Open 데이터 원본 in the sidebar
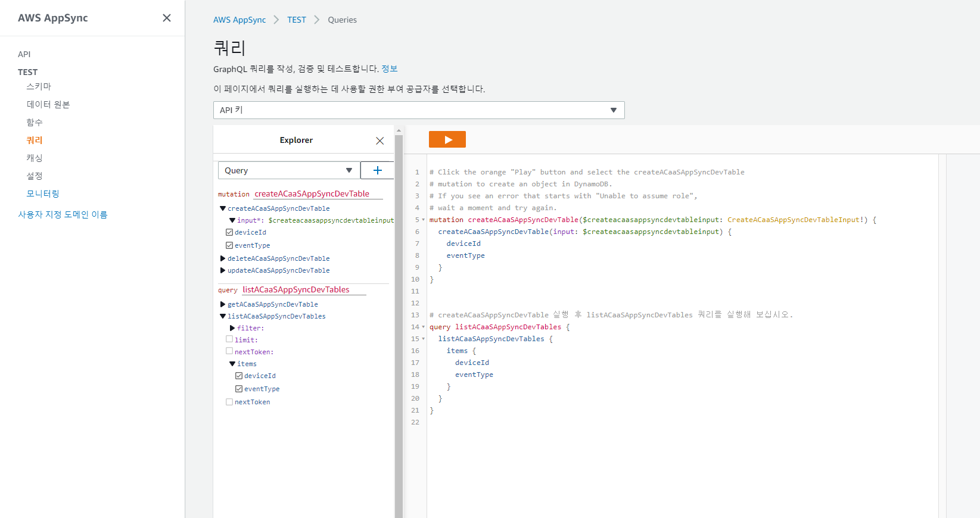Viewport: 980px width, 518px height. coord(48,104)
